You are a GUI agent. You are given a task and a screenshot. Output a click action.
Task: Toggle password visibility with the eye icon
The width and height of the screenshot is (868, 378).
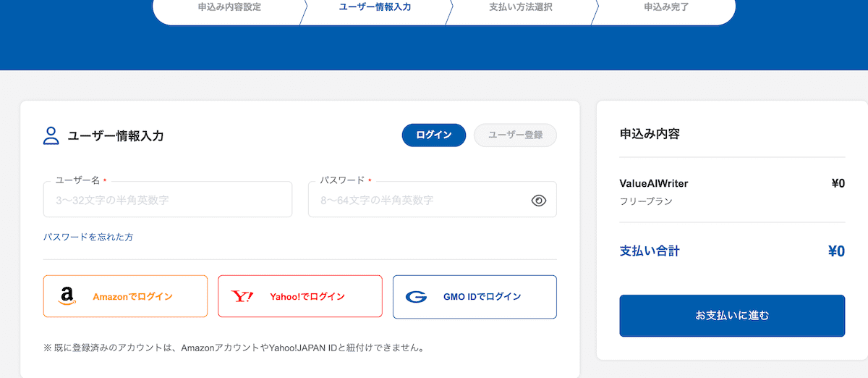538,201
